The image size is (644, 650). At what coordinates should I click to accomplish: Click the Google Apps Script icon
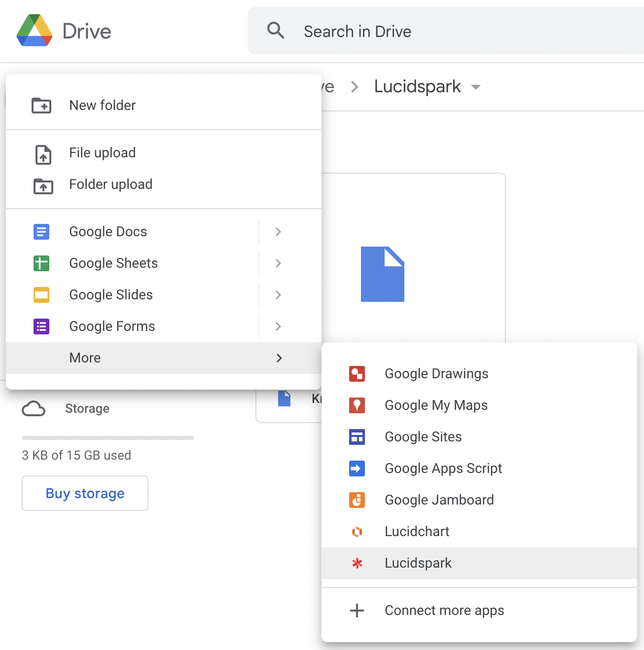click(357, 469)
